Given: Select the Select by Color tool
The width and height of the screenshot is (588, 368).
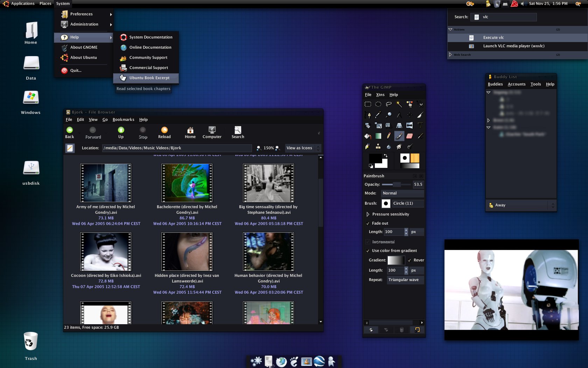Looking at the screenshot, I should click(409, 104).
